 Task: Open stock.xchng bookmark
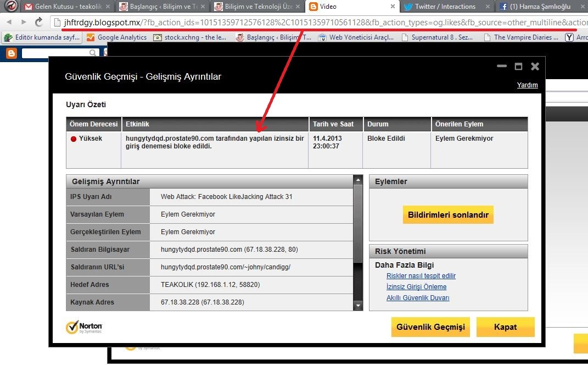tap(190, 37)
